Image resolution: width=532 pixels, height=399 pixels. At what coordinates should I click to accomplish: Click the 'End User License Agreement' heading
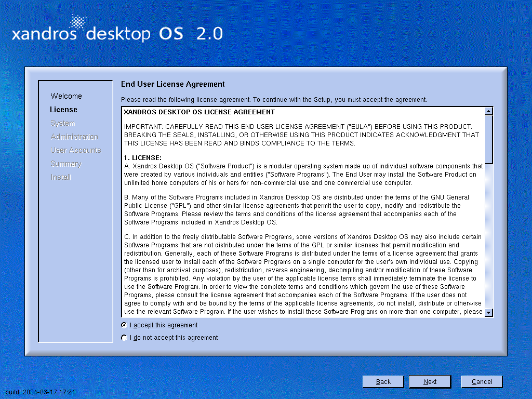[173, 84]
